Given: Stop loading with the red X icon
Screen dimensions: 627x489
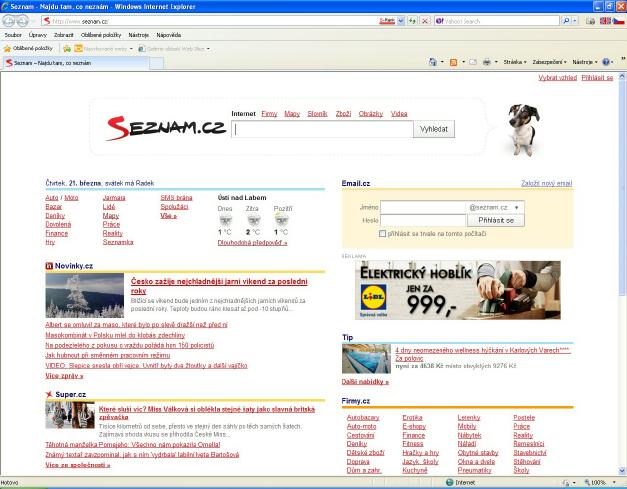Looking at the screenshot, I should point(425,21).
